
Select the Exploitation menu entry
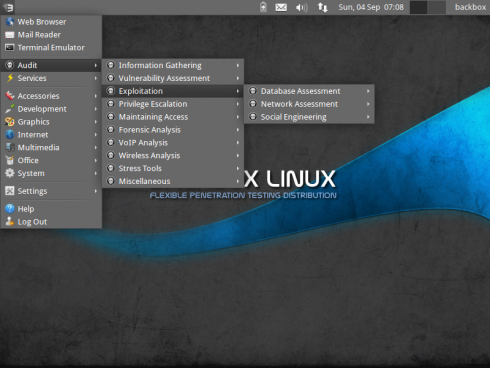point(173,91)
